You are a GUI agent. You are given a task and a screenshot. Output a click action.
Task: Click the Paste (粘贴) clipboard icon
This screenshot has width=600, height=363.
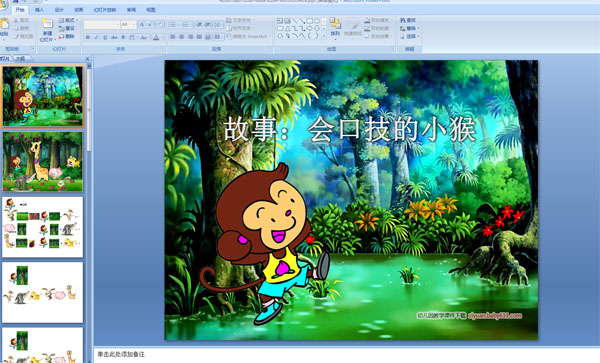(4, 24)
